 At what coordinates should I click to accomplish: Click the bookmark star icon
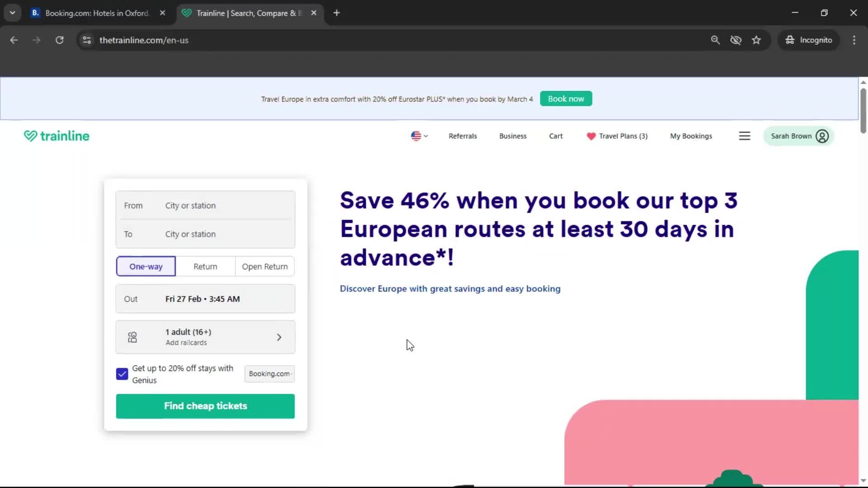[756, 40]
